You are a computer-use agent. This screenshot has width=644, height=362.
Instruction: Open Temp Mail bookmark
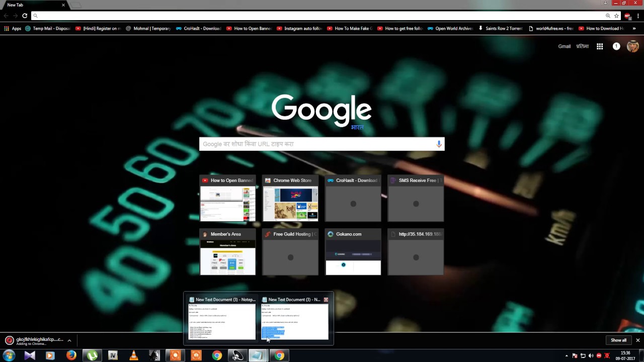click(48, 29)
